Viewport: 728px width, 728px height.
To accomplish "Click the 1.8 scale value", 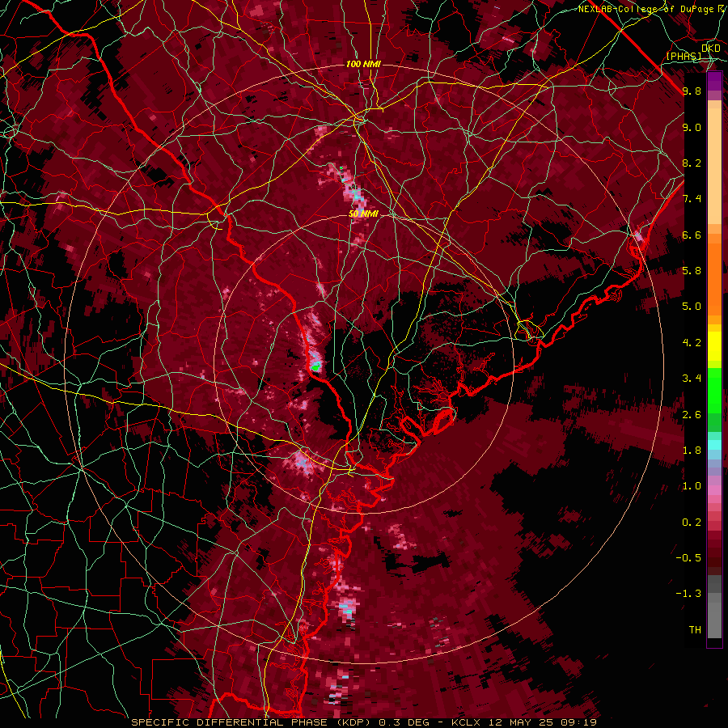I will click(692, 451).
